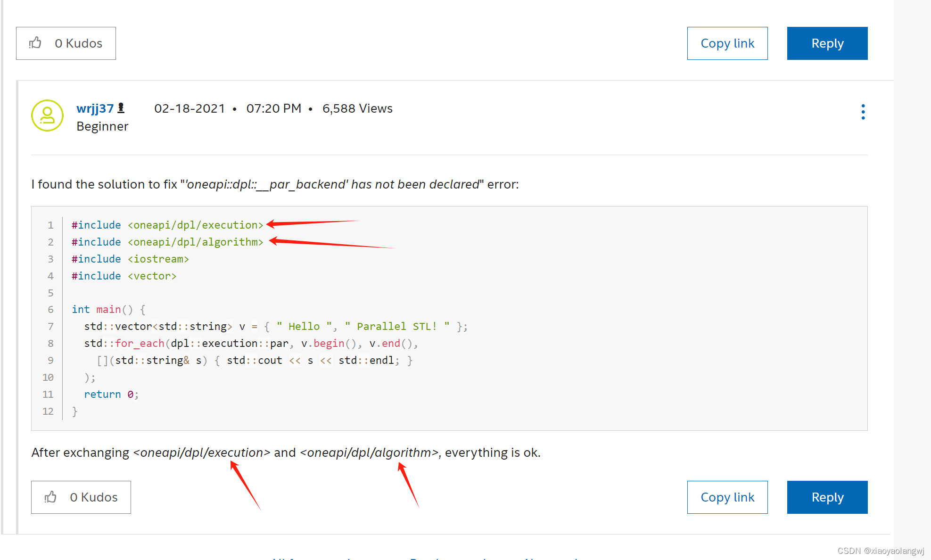Screen dimensions: 931x560
Task: Click the 6,588 Views counter
Action: click(357, 108)
